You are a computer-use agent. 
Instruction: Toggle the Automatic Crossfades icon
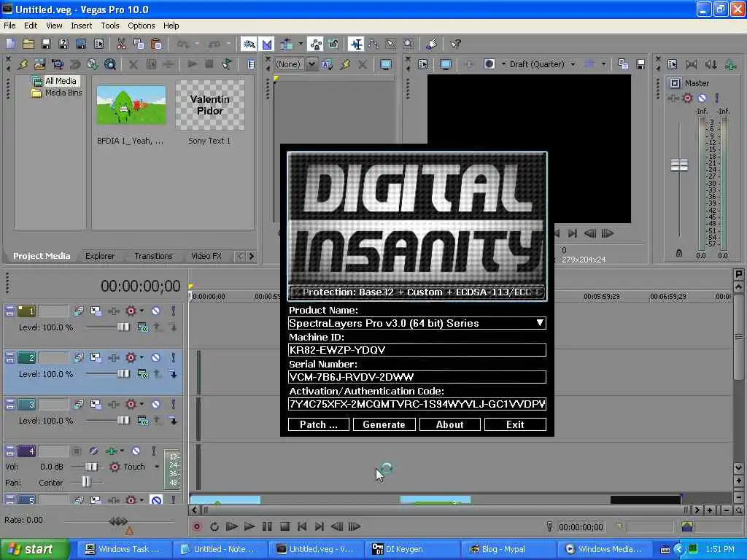point(266,44)
